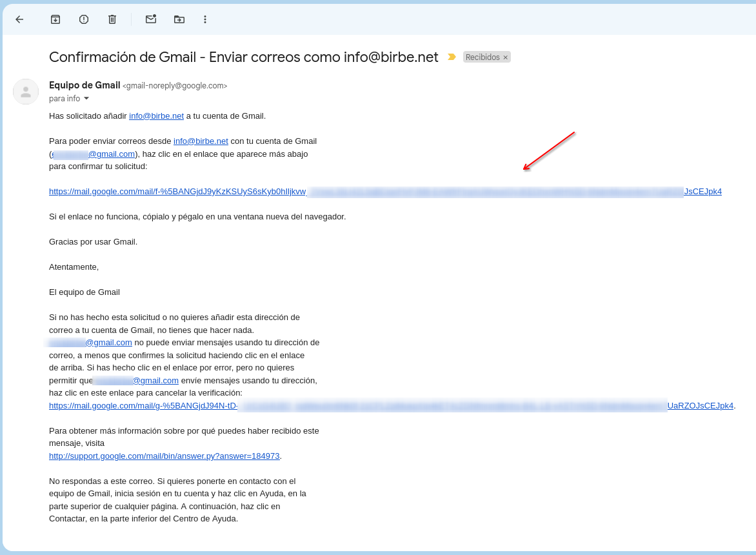Click the line 'haz clic en este enlace para cancelar la verificación:'
The height and width of the screenshot is (555, 756).
tap(146, 393)
